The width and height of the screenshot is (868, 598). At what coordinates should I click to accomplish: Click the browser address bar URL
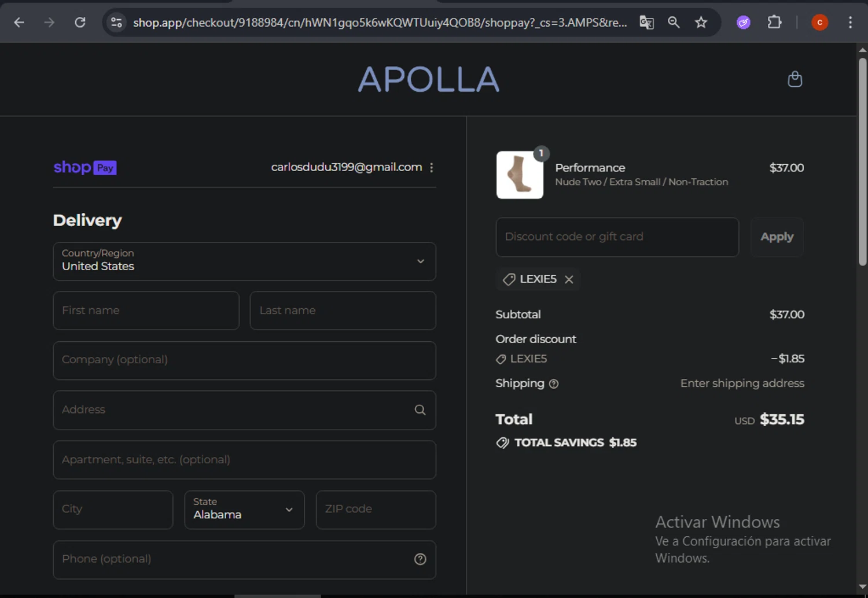coord(380,23)
